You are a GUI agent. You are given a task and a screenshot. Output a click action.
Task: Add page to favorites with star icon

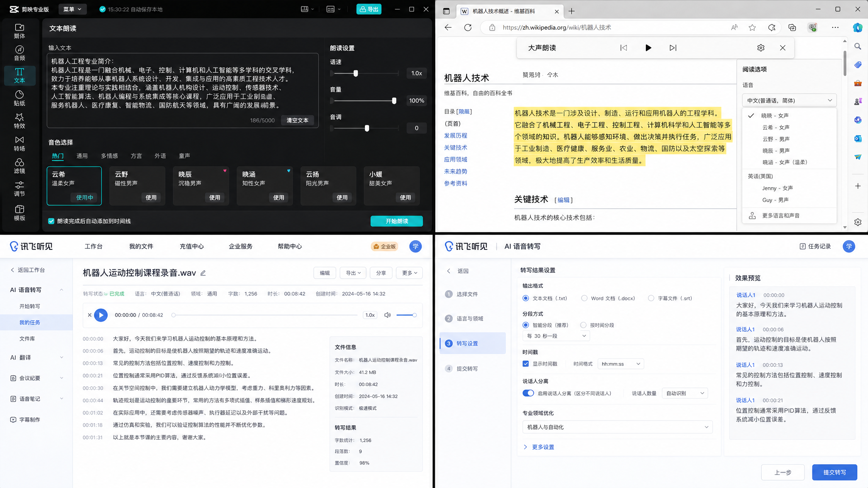752,28
